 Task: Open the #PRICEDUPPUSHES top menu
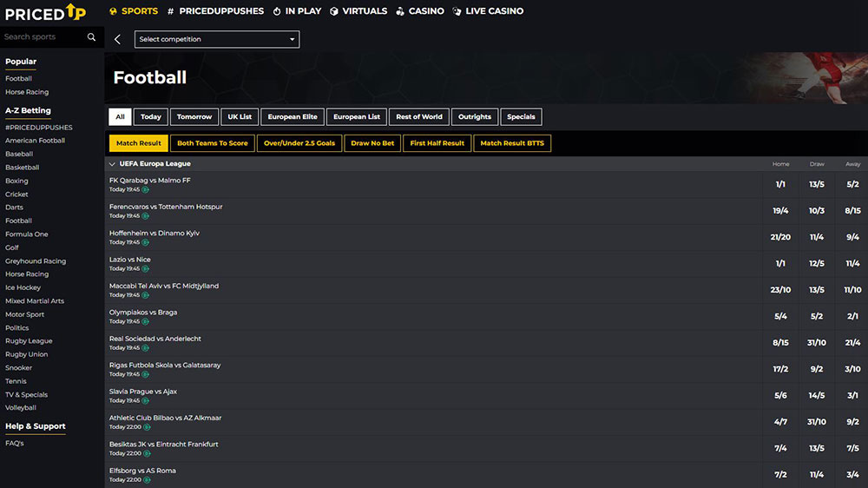tap(215, 11)
